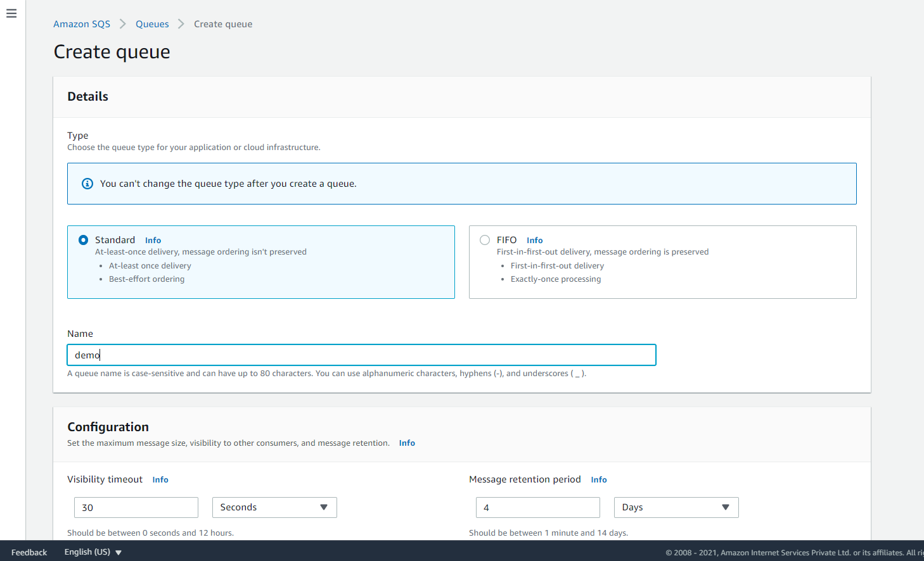
Task: Click the 'Configuration' section heading
Action: tap(108, 427)
